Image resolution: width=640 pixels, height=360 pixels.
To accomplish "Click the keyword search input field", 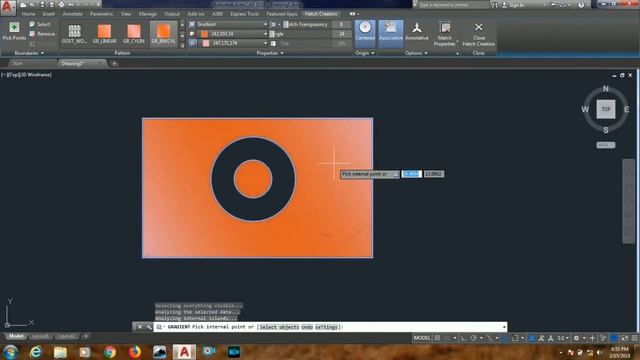I will pos(453,5).
